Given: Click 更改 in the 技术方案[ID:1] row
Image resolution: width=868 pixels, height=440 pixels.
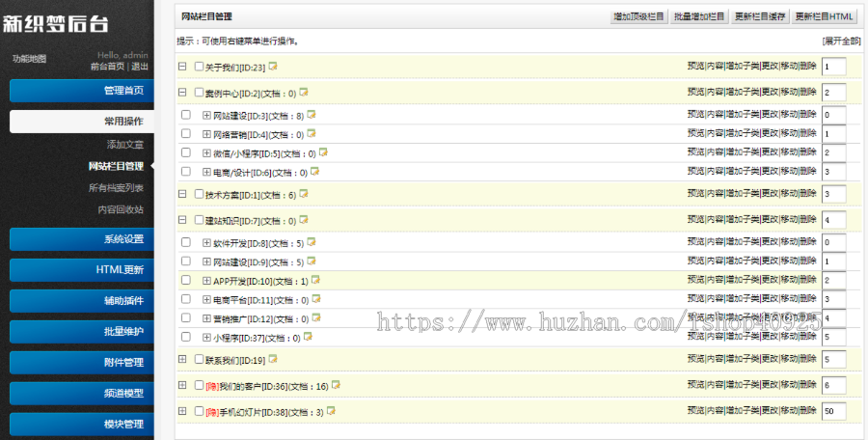Looking at the screenshot, I should pos(770,193).
